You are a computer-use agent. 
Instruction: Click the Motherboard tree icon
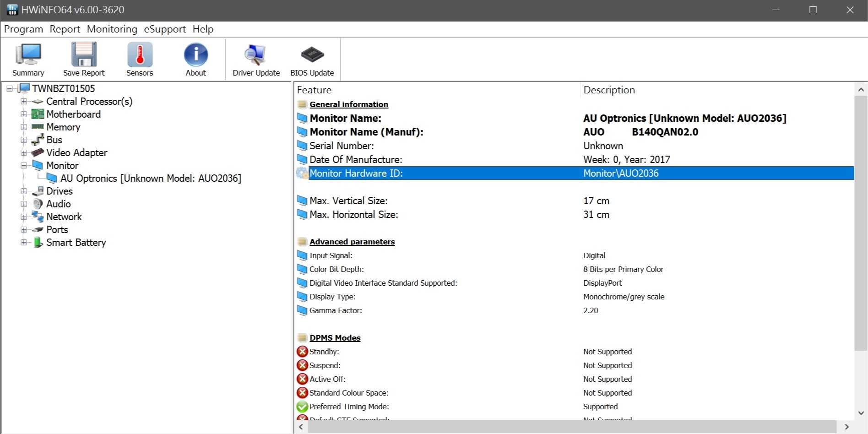pos(38,114)
